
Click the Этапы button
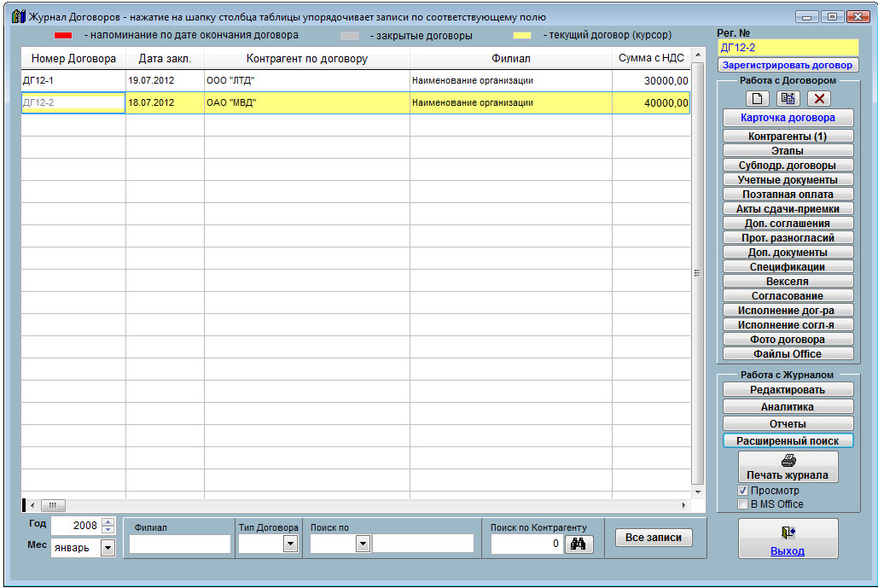(788, 151)
